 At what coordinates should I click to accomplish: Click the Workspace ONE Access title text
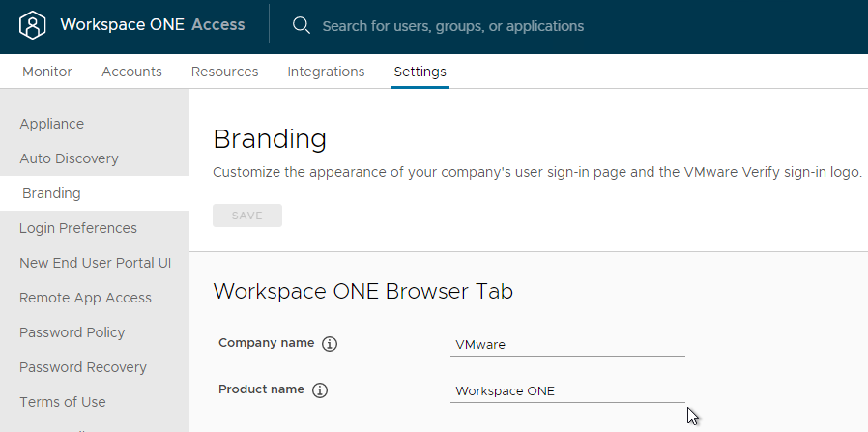pyautogui.click(x=152, y=25)
